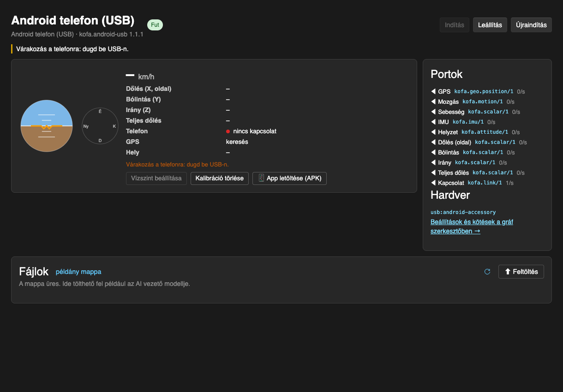Click the Dőlés (oldal) port arrow icon
This screenshot has height=392, width=563.
pos(433,142)
